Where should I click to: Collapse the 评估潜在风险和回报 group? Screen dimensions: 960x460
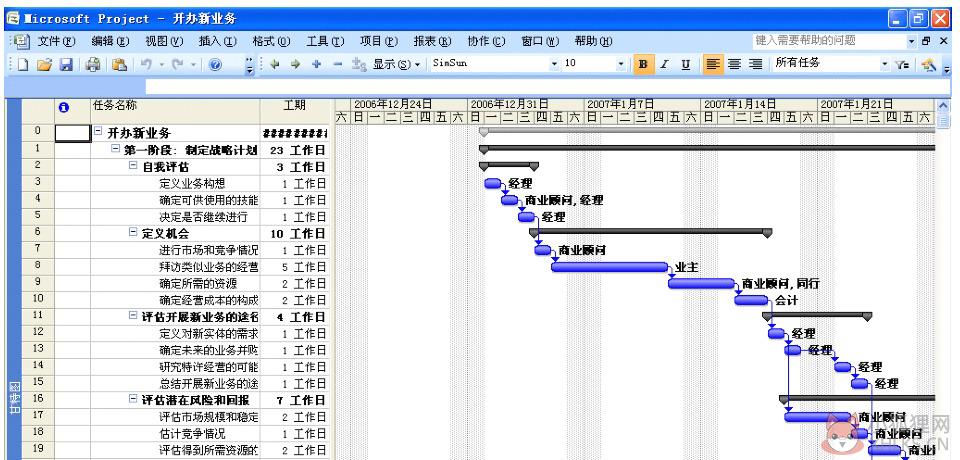click(x=133, y=399)
